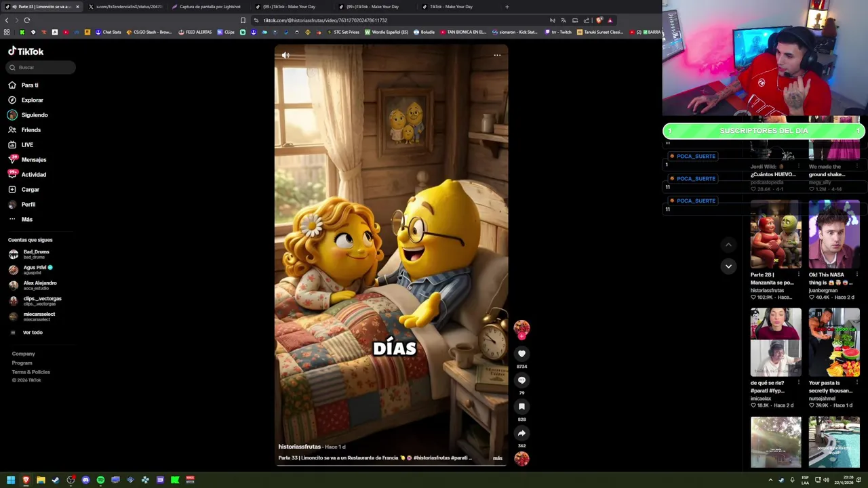This screenshot has width=868, height=488.
Task: Open the taskbar clock showing 20:28
Action: coord(844,480)
